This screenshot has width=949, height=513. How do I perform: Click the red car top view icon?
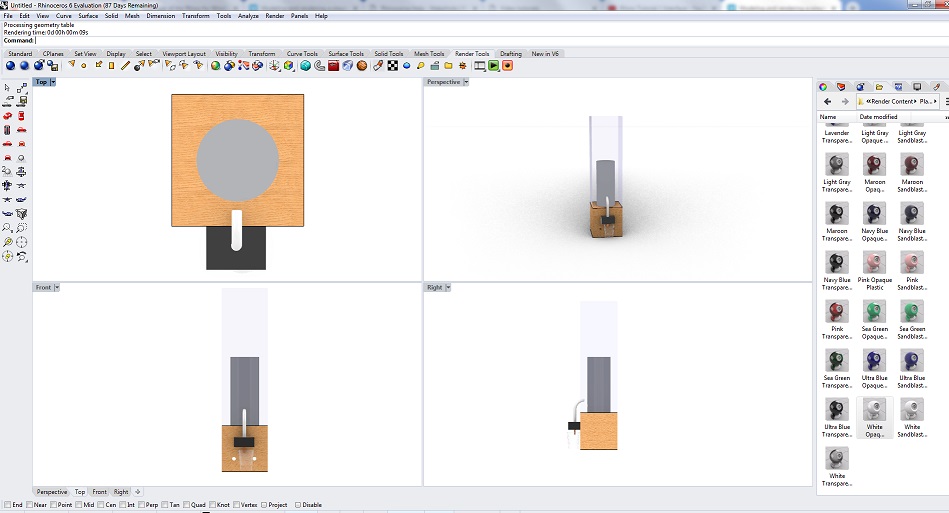click(x=21, y=116)
